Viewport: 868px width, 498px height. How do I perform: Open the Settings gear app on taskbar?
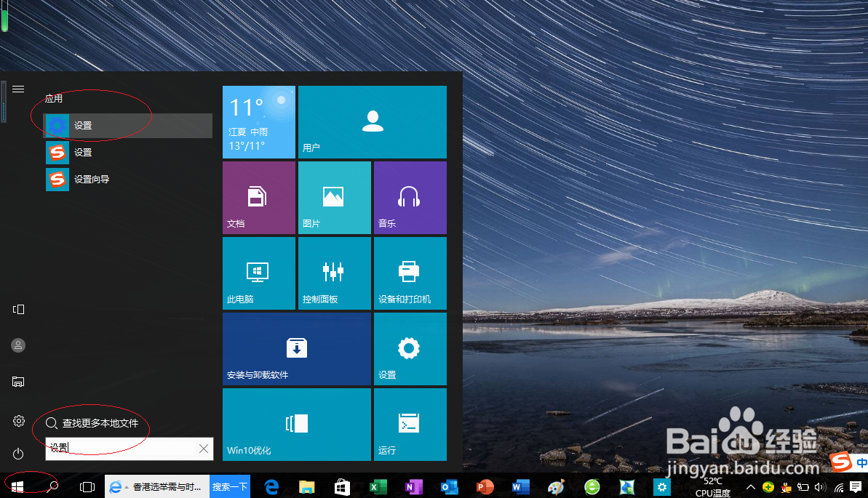pyautogui.click(x=662, y=487)
